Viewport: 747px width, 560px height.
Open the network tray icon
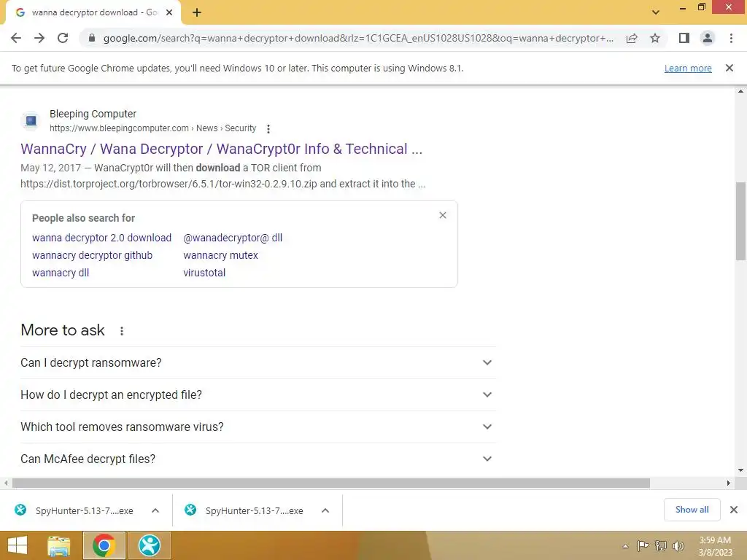click(661, 545)
